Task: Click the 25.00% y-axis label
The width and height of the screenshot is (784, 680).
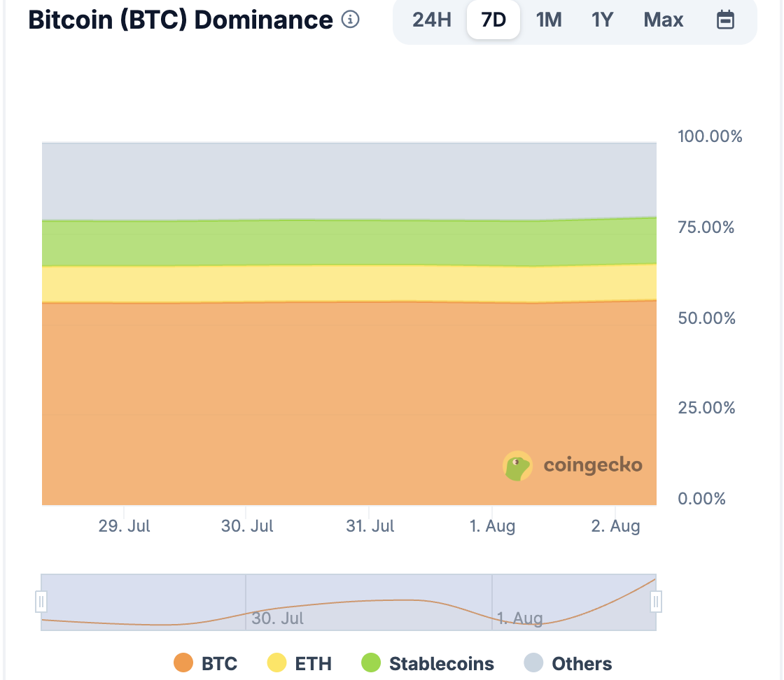Action: [706, 408]
